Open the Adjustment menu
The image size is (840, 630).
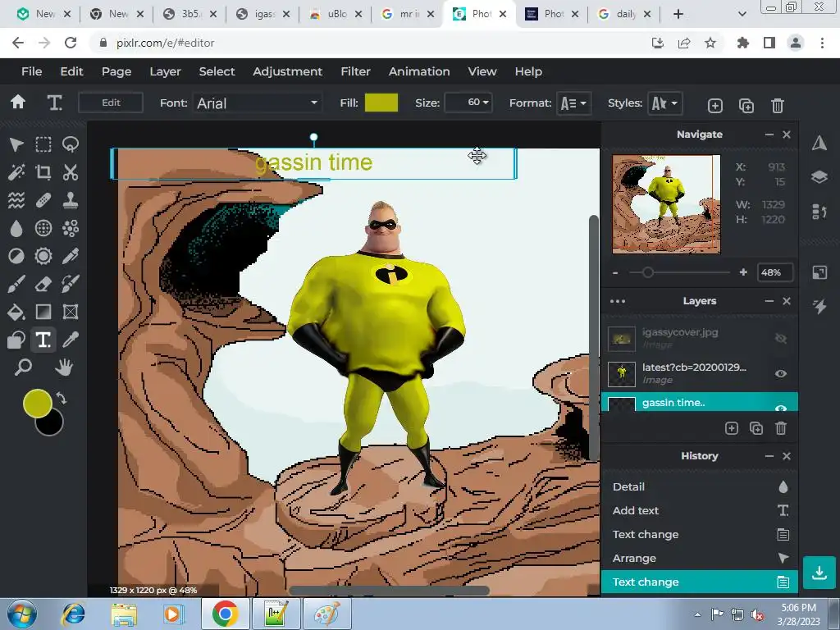click(x=288, y=71)
